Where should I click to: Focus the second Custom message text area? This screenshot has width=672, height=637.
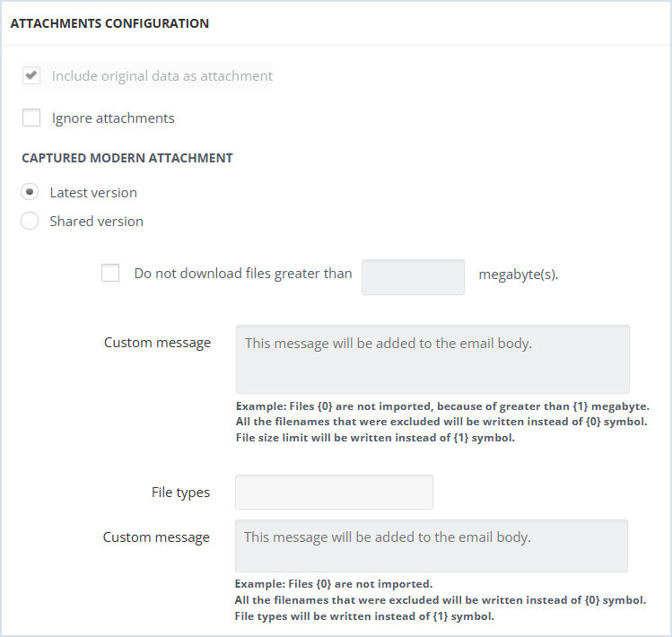tap(432, 545)
